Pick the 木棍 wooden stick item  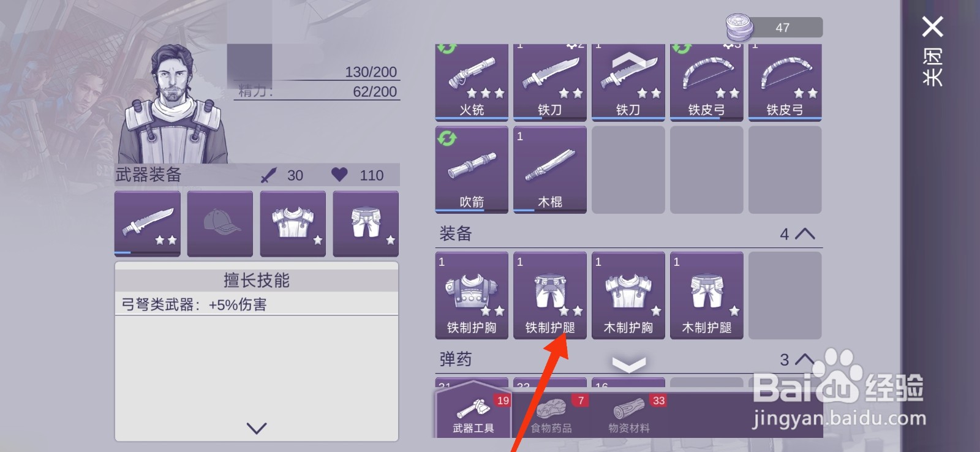[x=550, y=170]
